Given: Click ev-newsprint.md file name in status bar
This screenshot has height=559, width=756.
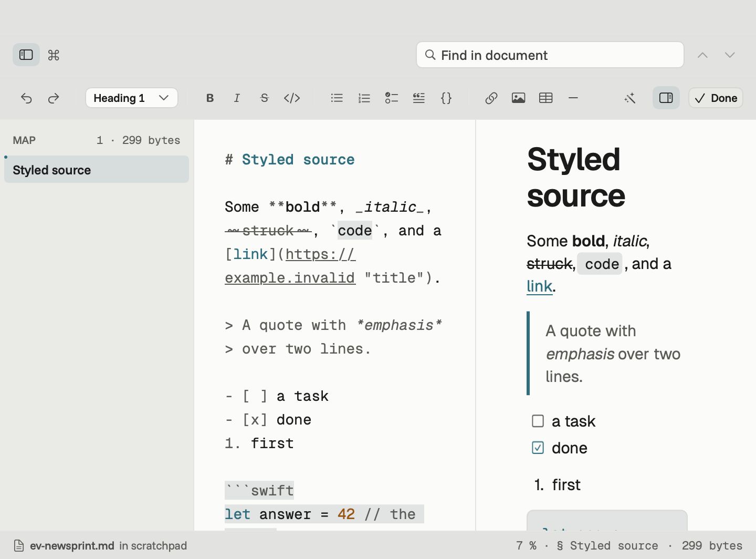Looking at the screenshot, I should pyautogui.click(x=72, y=546).
